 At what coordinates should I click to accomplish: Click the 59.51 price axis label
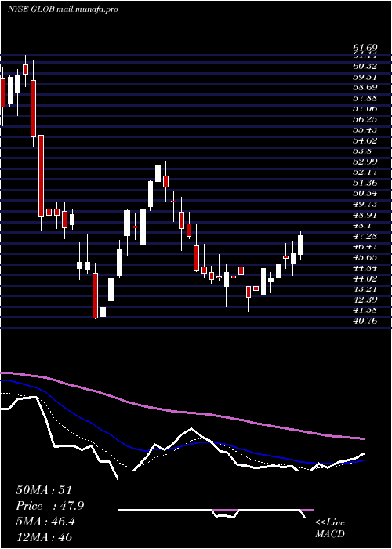[x=365, y=77]
